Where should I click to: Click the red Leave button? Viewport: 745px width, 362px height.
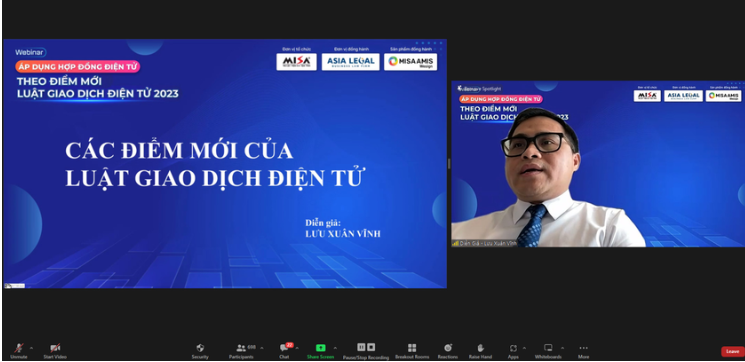pyautogui.click(x=733, y=352)
